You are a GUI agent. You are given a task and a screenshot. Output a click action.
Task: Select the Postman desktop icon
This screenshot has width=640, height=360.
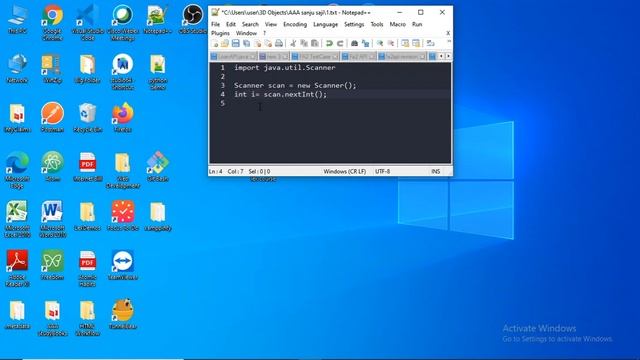52,118
